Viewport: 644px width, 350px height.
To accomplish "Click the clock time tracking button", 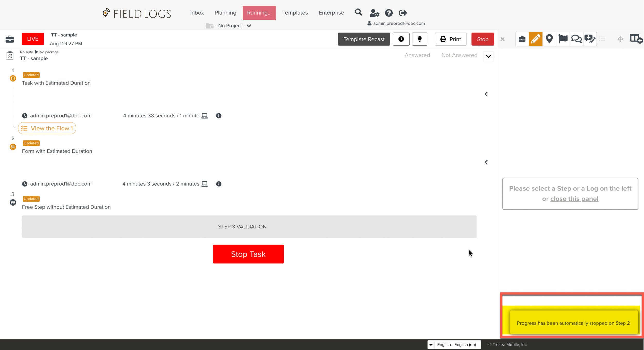I will pyautogui.click(x=401, y=39).
